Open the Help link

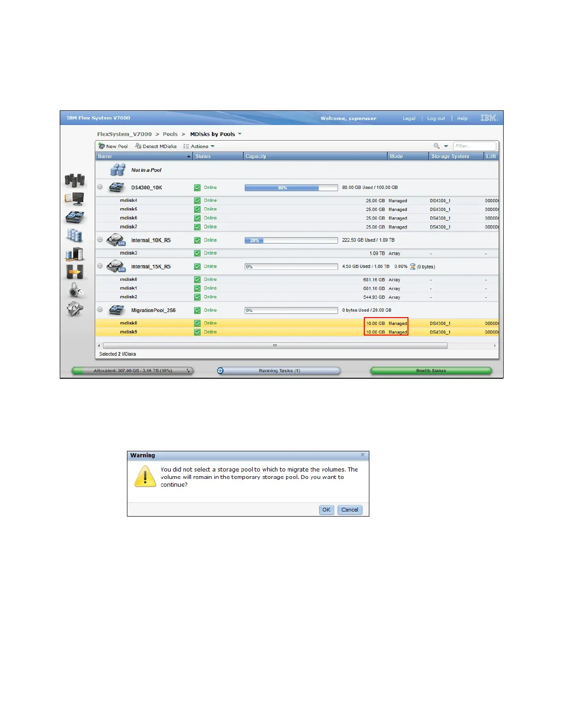click(x=462, y=119)
